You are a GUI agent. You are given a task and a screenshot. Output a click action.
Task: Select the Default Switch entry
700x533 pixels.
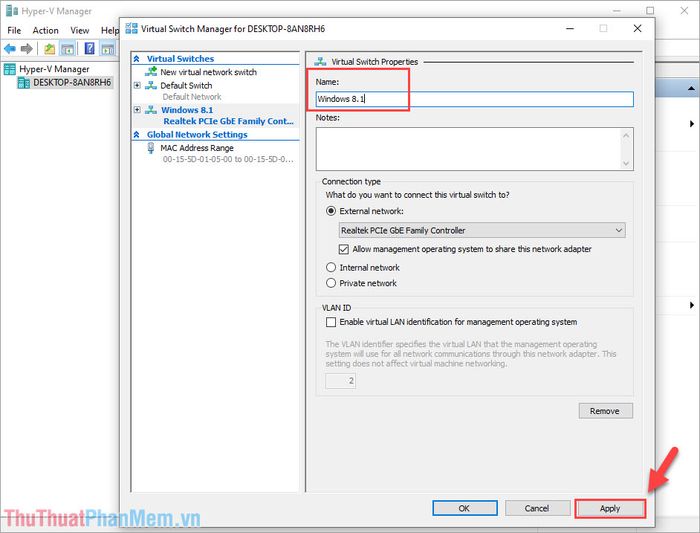(x=186, y=85)
